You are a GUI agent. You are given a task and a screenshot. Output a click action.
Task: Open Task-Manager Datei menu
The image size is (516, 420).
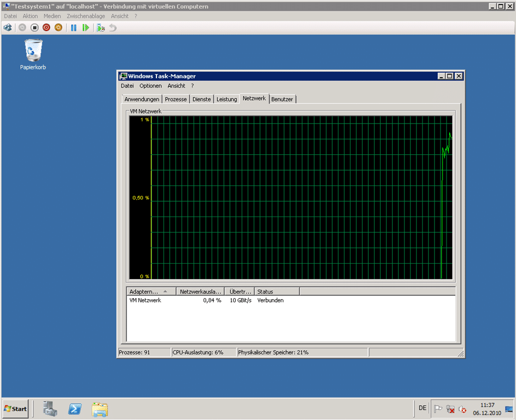(x=127, y=85)
